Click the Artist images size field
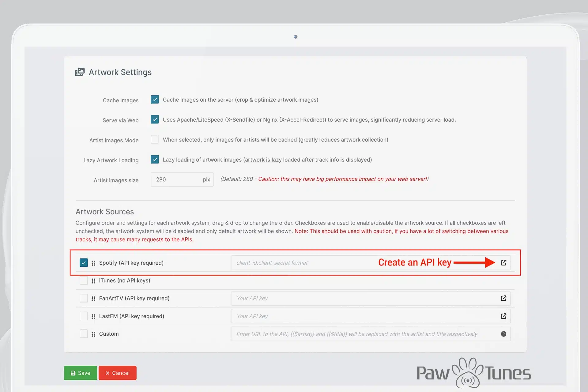The image size is (588, 392). pyautogui.click(x=182, y=179)
